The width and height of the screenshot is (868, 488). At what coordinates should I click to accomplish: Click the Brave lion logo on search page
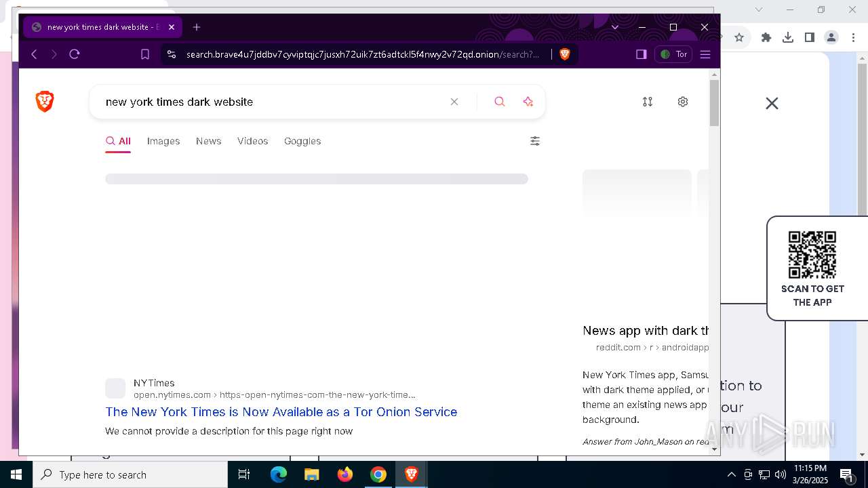45,102
